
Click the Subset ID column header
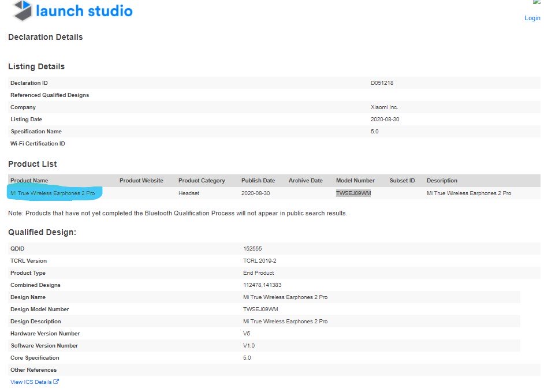tap(402, 181)
